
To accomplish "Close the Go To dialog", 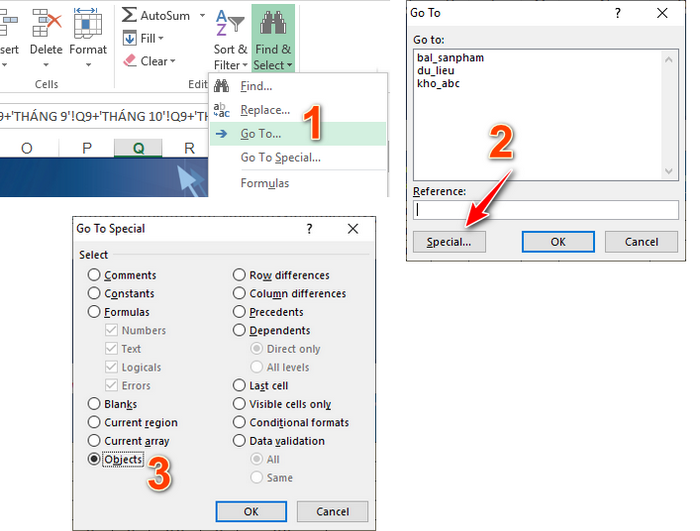I will click(662, 13).
